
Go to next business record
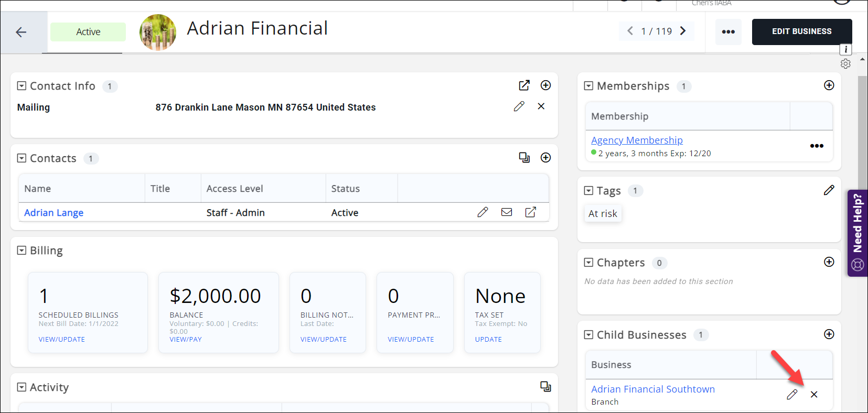pyautogui.click(x=683, y=31)
